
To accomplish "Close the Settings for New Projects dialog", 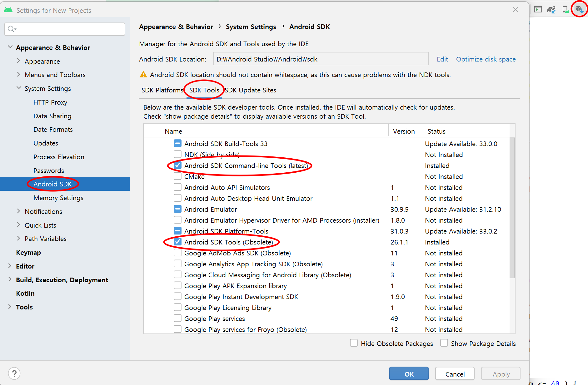I will tap(516, 10).
